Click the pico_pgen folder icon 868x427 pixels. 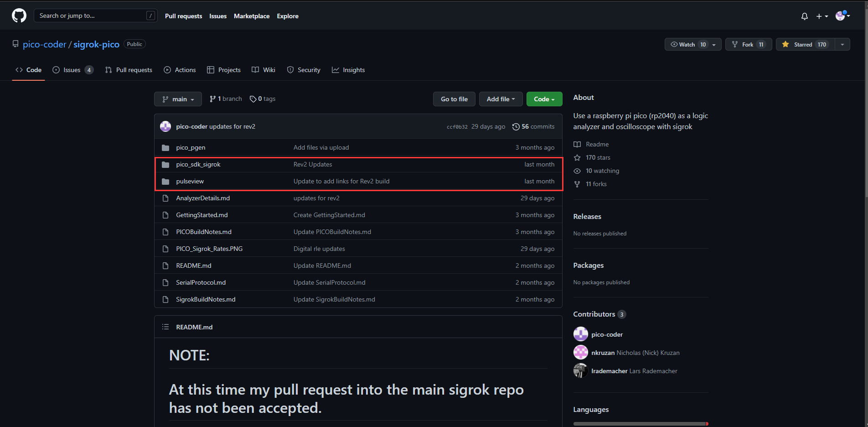pos(165,148)
